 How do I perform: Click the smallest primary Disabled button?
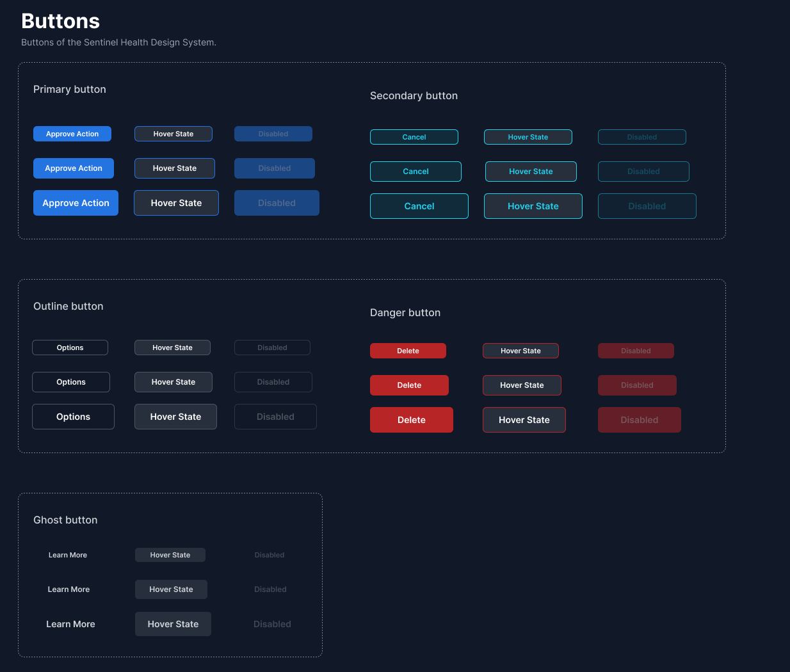tap(273, 134)
